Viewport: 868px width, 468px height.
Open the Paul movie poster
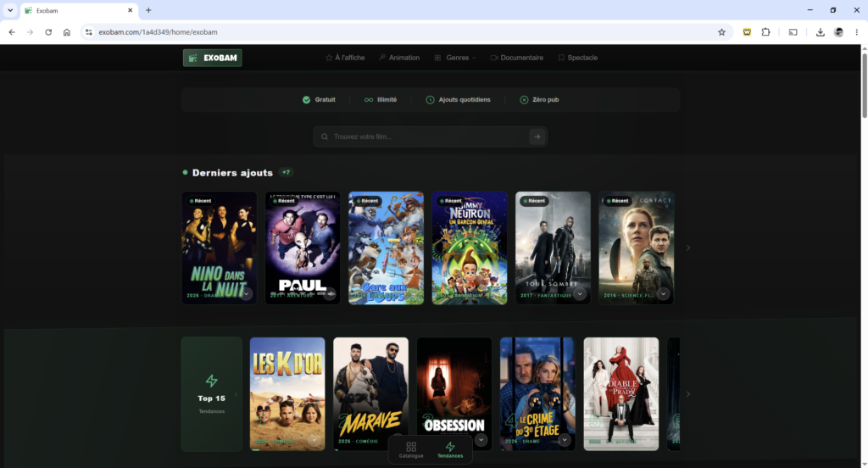[303, 248]
